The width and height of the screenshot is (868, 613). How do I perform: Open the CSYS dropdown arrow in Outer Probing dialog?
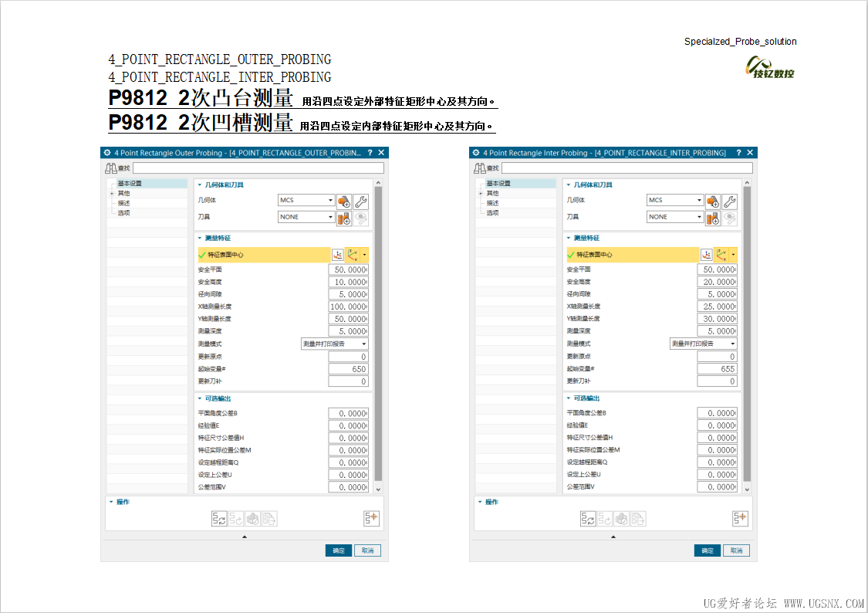364,255
